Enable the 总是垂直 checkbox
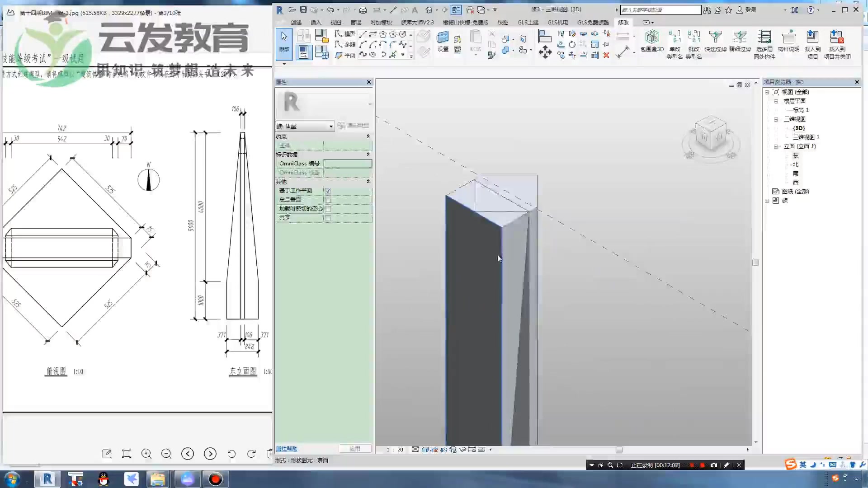Screen dimensions: 868x488 [x=328, y=200]
